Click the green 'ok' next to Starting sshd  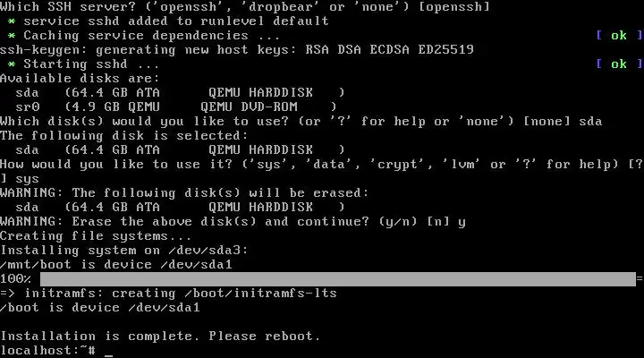(x=619, y=64)
